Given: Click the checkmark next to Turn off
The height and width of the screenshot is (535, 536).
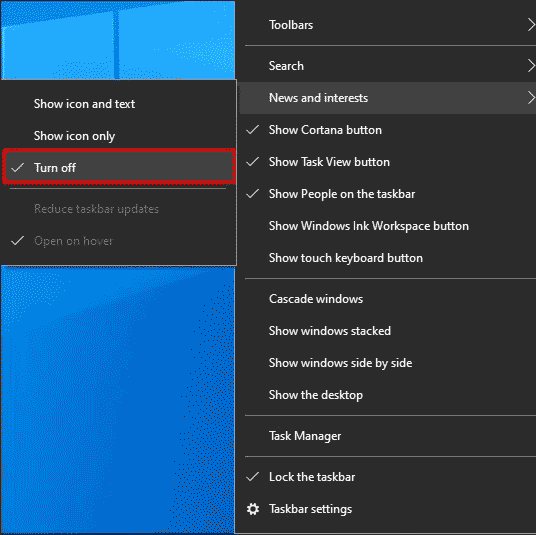Looking at the screenshot, I should 17,168.
